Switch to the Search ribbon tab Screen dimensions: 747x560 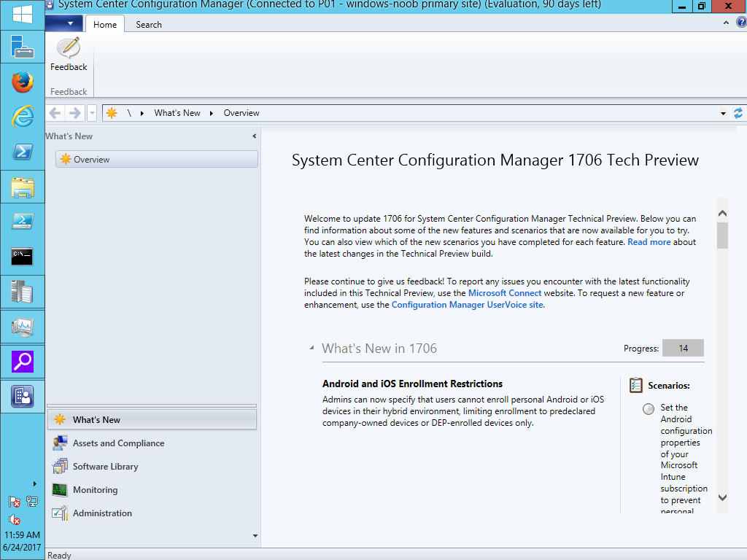pos(149,24)
